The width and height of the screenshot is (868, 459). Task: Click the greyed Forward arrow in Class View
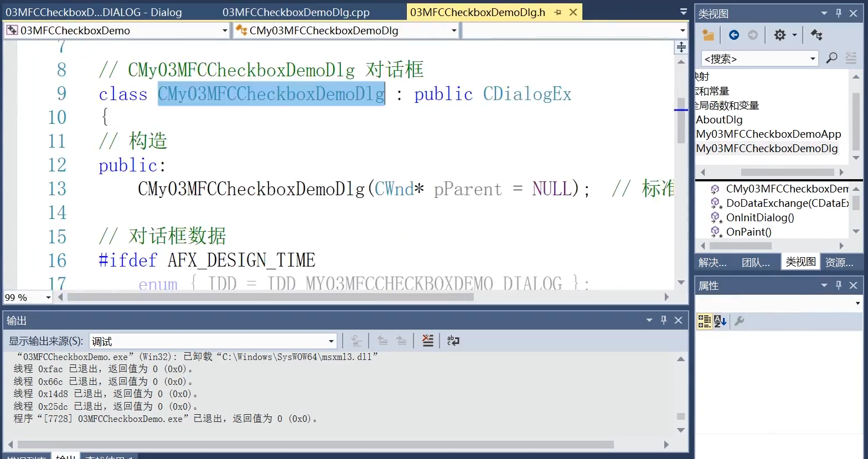pyautogui.click(x=753, y=35)
